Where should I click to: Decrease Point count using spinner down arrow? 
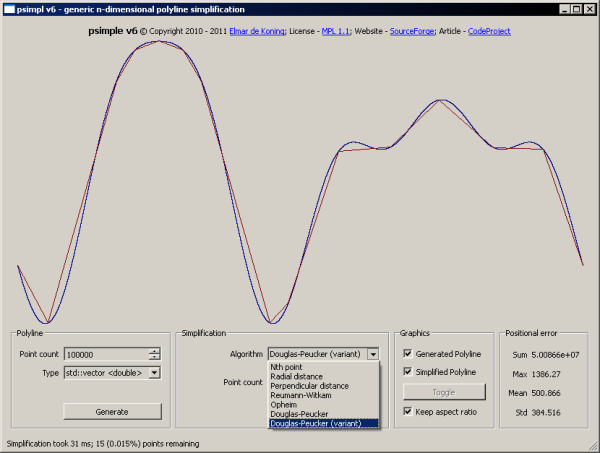[x=154, y=357]
